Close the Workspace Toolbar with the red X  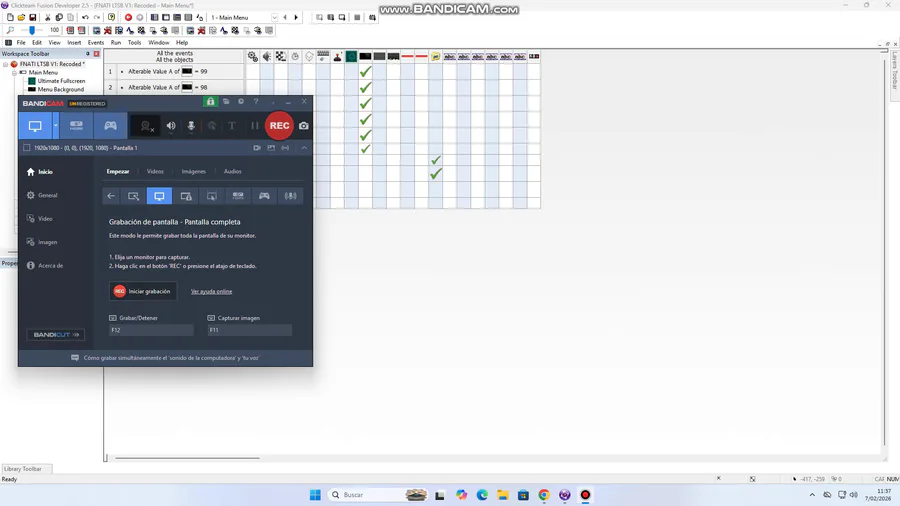point(96,54)
